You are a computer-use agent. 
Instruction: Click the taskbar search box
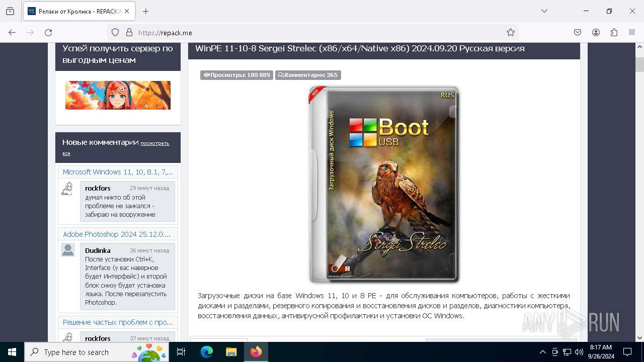click(97, 352)
